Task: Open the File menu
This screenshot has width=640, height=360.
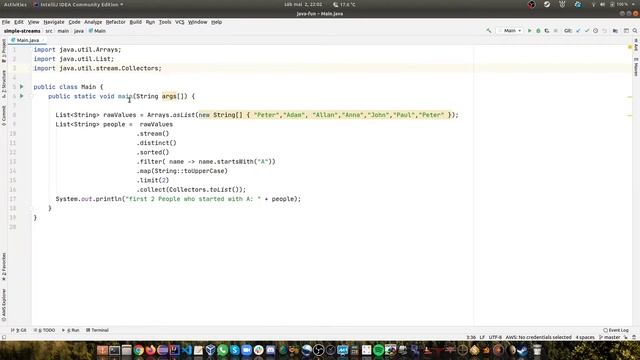Action: pos(6,22)
